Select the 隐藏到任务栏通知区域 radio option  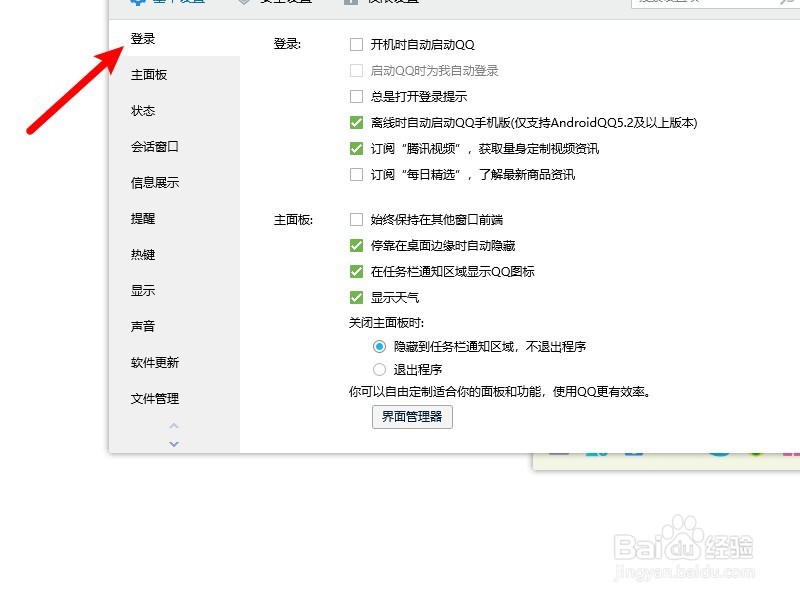coord(379,347)
